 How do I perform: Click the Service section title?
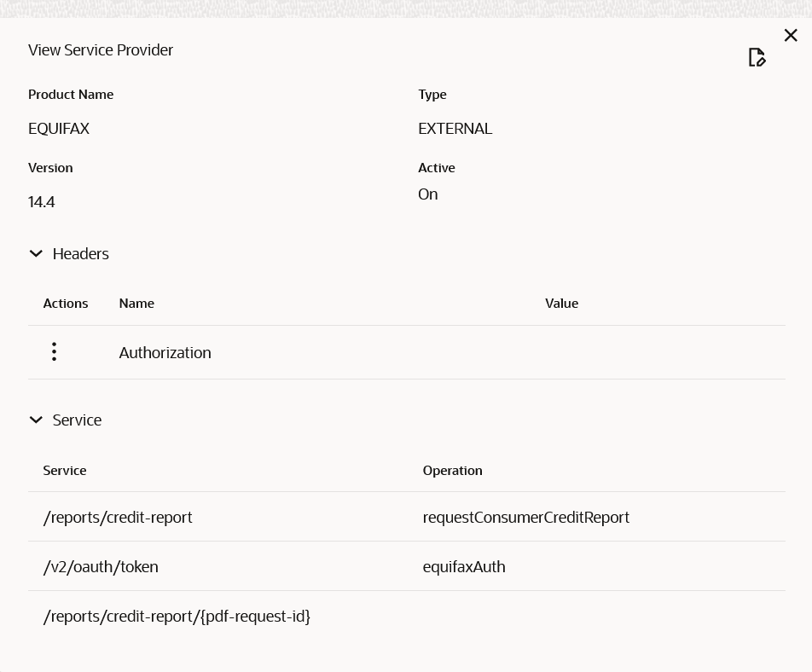tap(77, 420)
